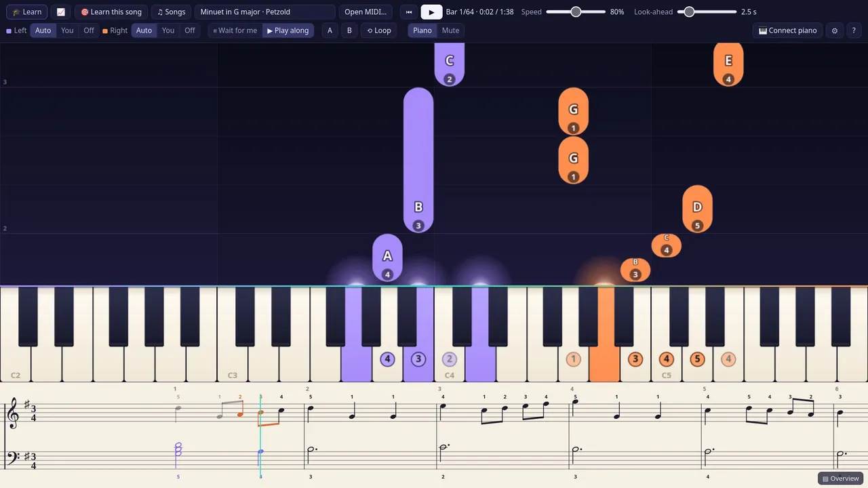Screen dimensions: 868x488
Task: Open song selector Minuet in G major
Action: 264,12
